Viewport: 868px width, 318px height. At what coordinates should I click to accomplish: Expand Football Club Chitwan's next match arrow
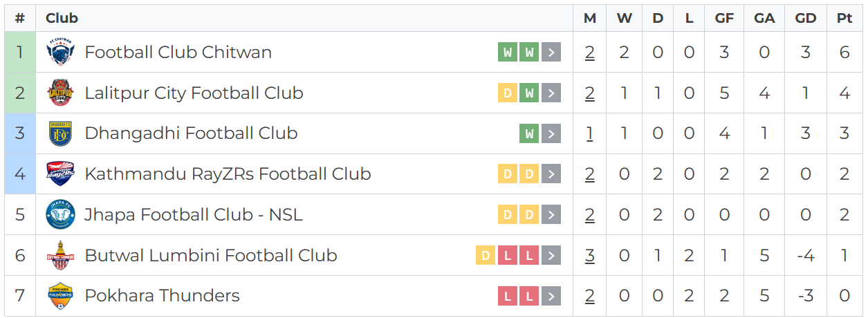click(x=551, y=53)
